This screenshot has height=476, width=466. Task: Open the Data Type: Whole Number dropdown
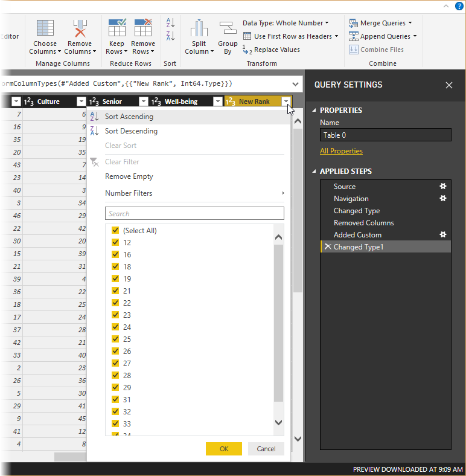tap(286, 23)
